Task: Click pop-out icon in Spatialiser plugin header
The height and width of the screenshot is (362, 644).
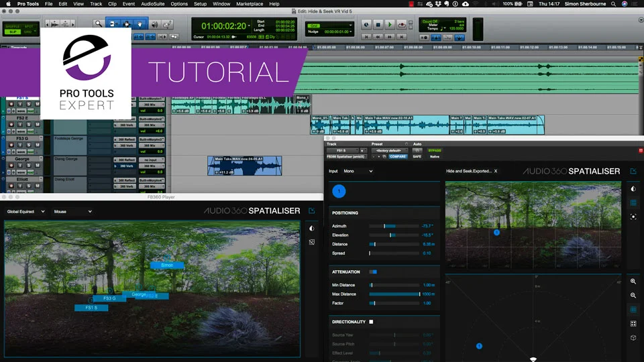Action: pyautogui.click(x=633, y=171)
